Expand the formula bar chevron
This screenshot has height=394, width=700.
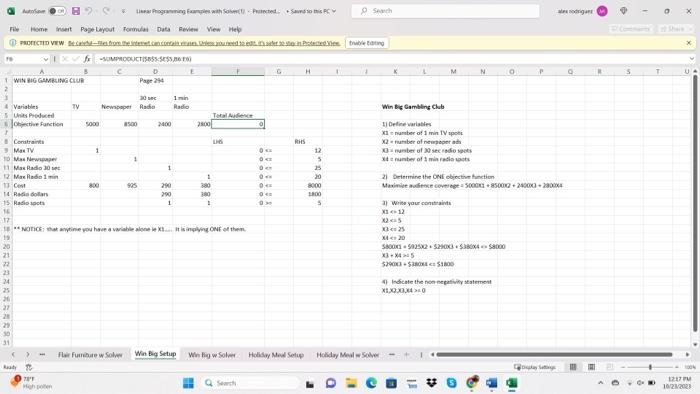click(692, 59)
